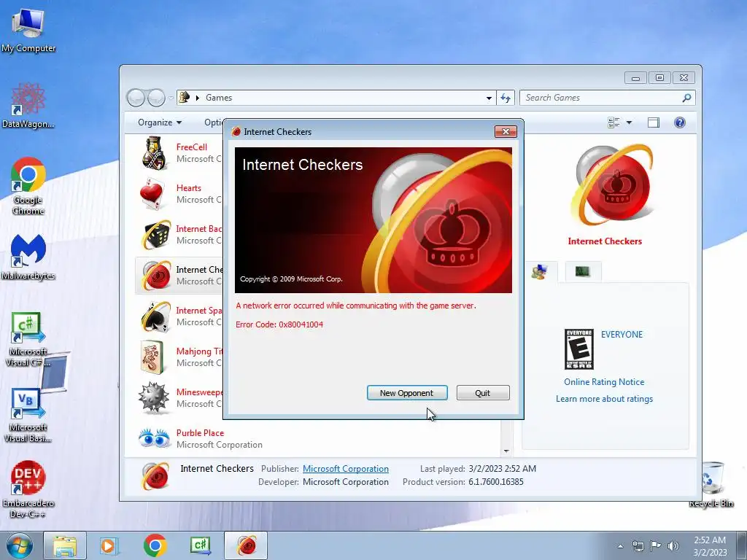Go forward in Games explorer
The image size is (747, 560).
(156, 98)
